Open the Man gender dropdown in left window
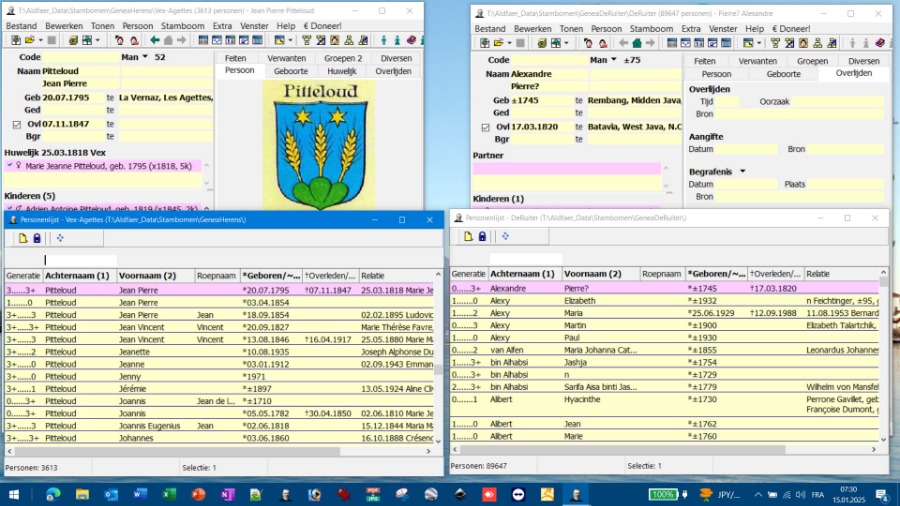This screenshot has height=506, width=900. (x=144, y=58)
